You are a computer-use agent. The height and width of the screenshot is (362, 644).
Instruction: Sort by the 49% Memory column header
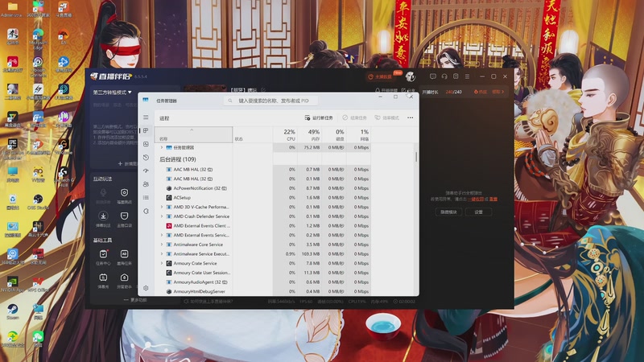310,134
